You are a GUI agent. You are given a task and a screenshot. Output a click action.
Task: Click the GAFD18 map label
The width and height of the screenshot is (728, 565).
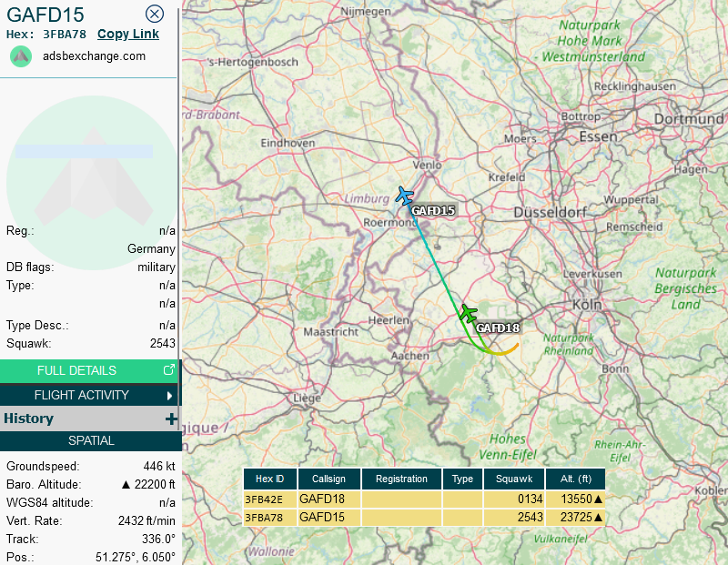pos(498,328)
